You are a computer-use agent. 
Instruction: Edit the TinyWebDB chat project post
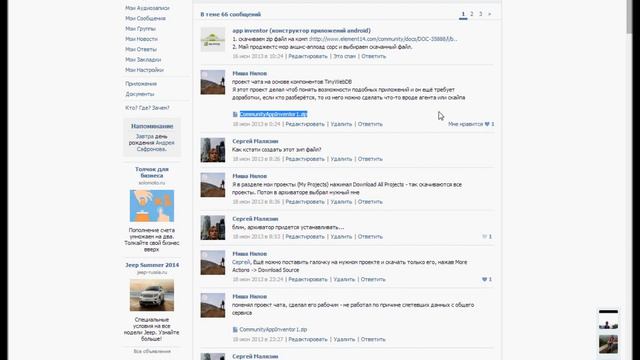pyautogui.click(x=305, y=124)
